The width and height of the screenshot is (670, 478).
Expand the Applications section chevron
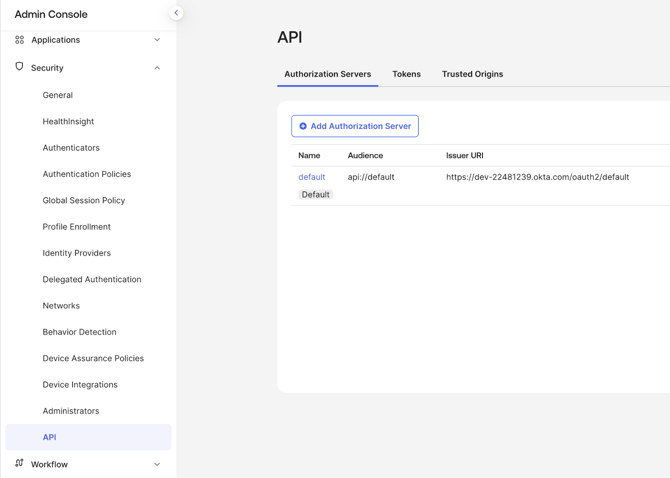pyautogui.click(x=157, y=40)
